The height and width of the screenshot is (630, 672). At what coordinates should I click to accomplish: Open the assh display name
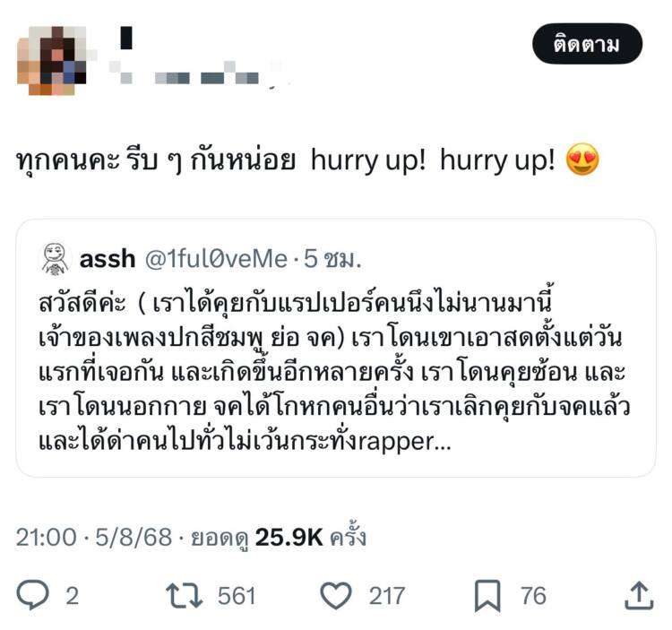click(108, 259)
